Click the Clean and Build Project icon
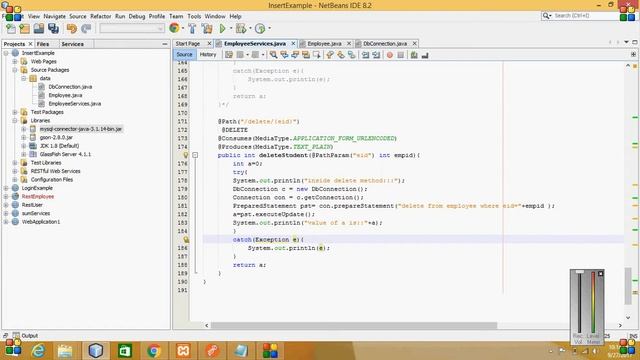 [207, 29]
